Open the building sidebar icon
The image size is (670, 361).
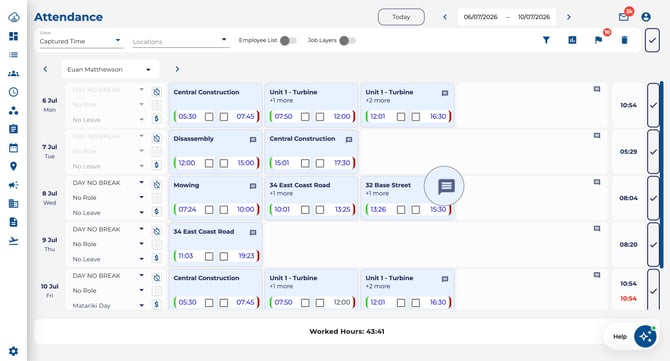[x=13, y=203]
